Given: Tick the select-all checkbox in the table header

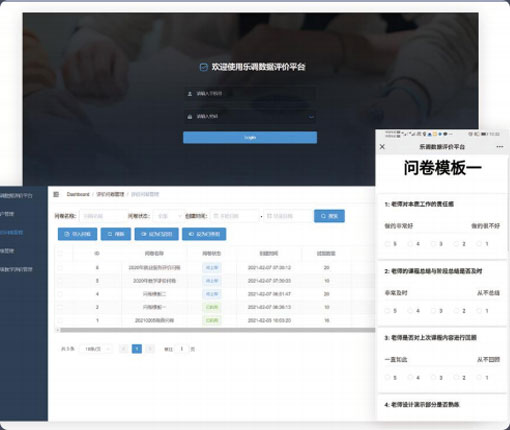Looking at the screenshot, I should [60, 254].
